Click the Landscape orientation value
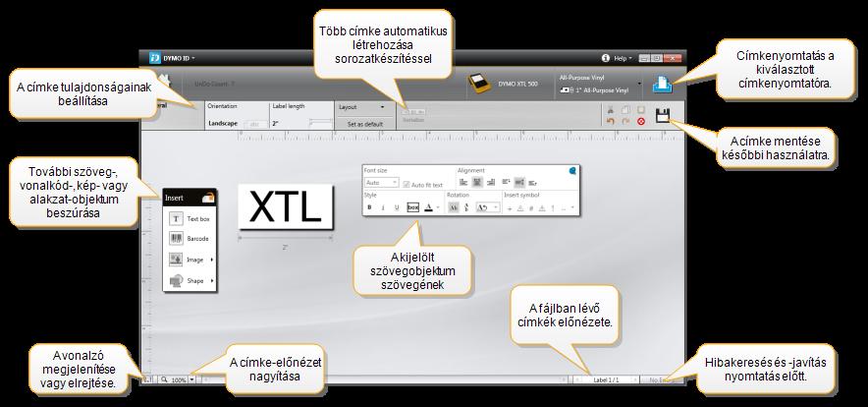868x407 pixels. point(223,124)
